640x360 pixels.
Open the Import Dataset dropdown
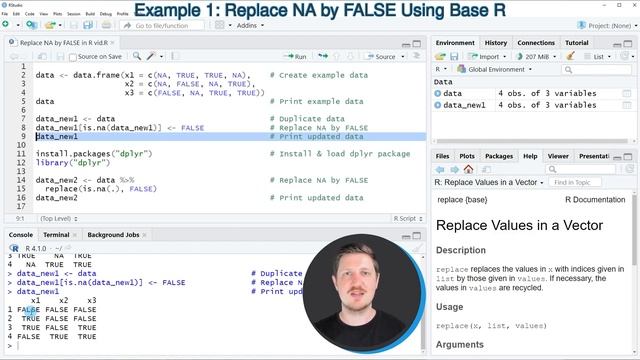(x=488, y=56)
